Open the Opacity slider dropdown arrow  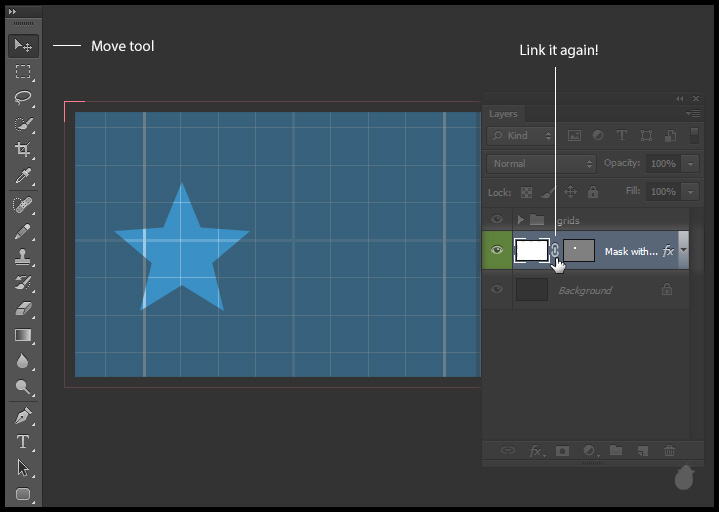pyautogui.click(x=690, y=163)
